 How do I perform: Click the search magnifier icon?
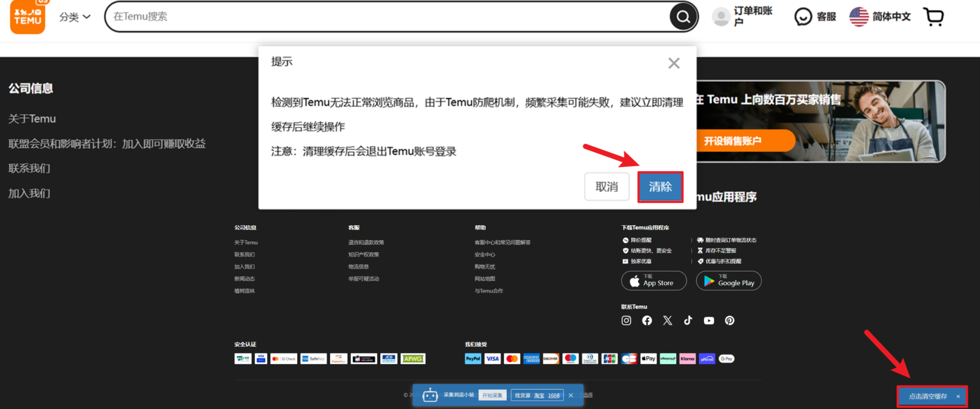[x=683, y=17]
